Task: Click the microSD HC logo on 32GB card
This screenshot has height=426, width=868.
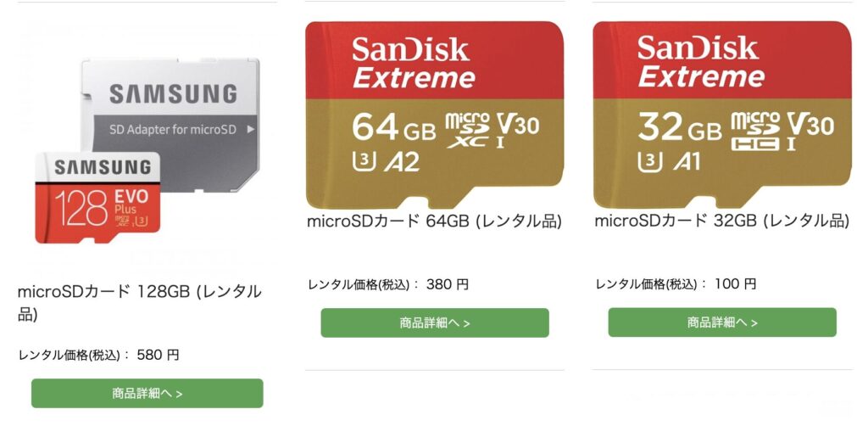Action: click(x=755, y=132)
